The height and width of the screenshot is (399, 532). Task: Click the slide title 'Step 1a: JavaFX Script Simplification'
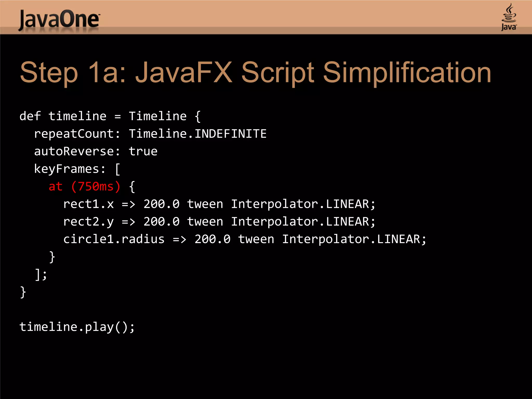(x=255, y=73)
